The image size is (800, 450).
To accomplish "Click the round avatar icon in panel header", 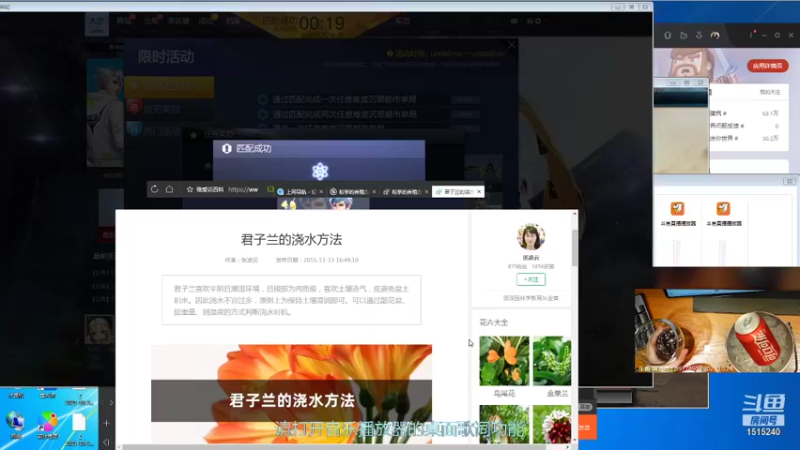I will [715, 35].
